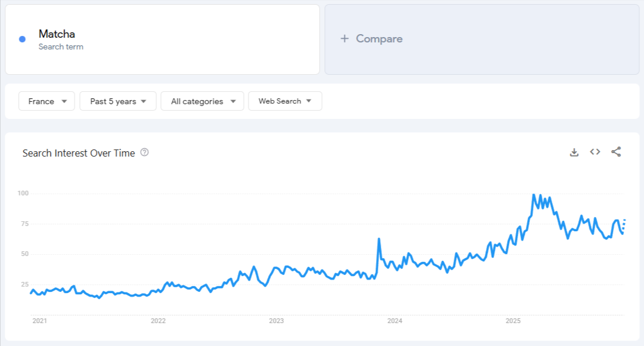The image size is (644, 346).
Task: Select the Matcha search term card
Action: click(x=162, y=38)
